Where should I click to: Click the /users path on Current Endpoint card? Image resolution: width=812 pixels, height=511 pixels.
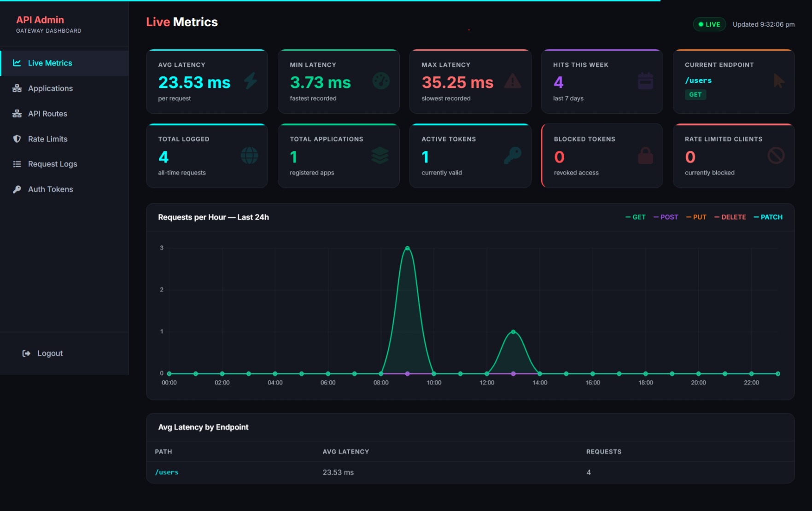tap(698, 80)
